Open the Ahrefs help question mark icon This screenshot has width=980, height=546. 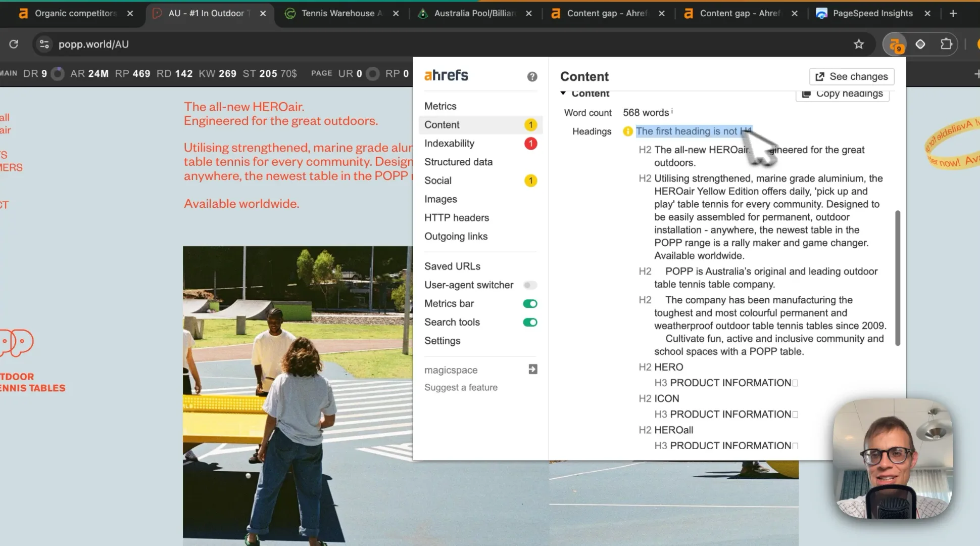pyautogui.click(x=532, y=76)
